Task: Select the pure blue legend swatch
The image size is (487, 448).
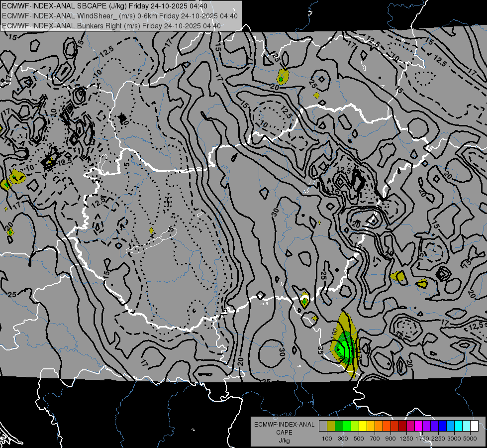Action: point(442,426)
